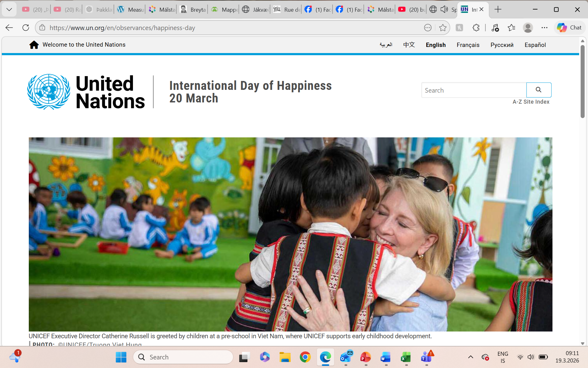Viewport: 588px width, 368px height.
Task: Open the A-Z Site Index link
Action: [x=531, y=102]
